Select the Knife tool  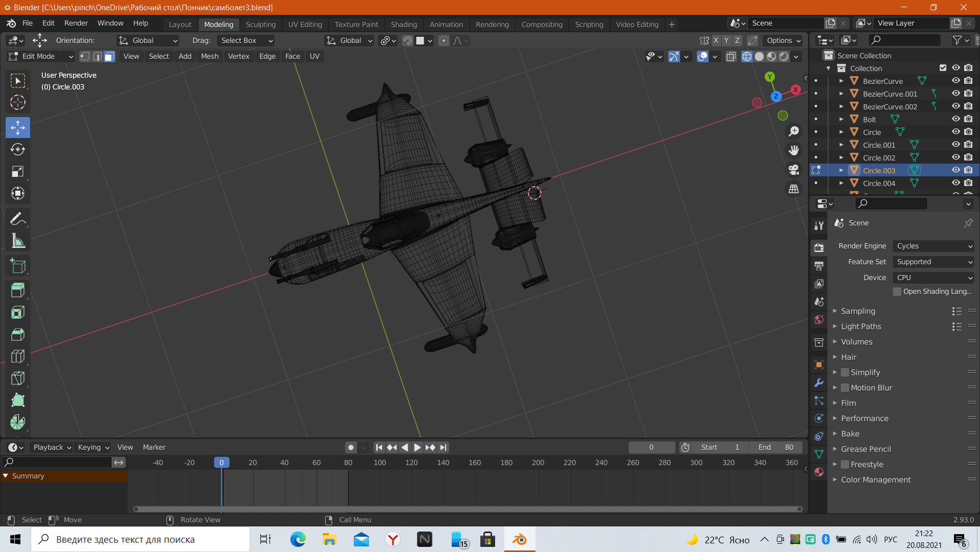(x=18, y=378)
